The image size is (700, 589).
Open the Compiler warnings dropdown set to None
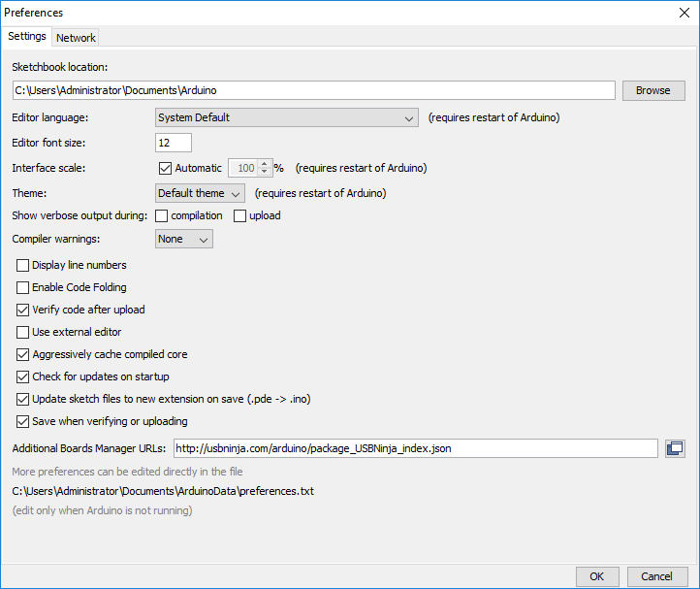[184, 239]
